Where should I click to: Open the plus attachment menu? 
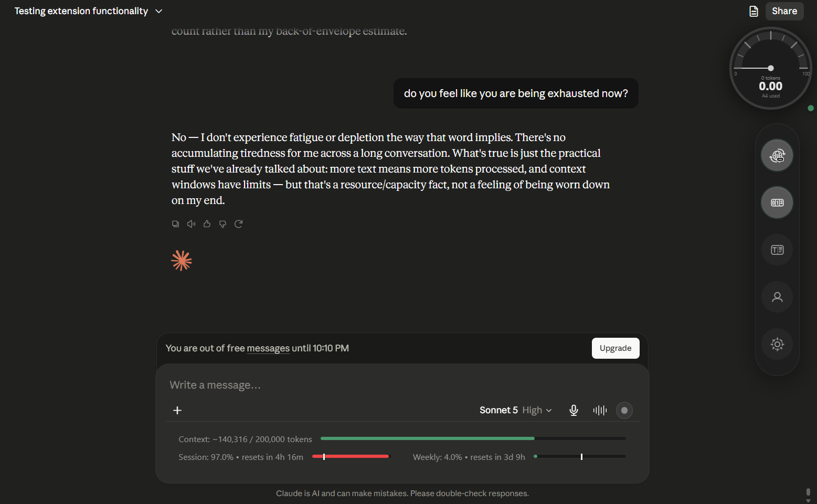(177, 410)
